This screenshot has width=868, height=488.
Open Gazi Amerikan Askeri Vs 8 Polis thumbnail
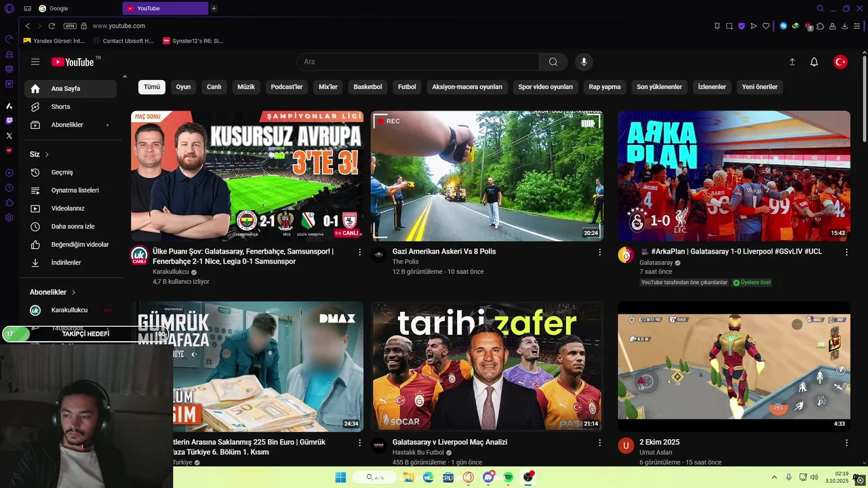(487, 176)
